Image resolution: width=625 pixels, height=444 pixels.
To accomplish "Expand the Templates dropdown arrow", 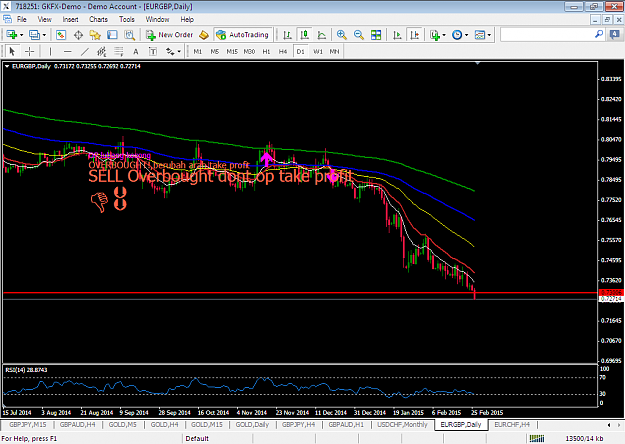I will (x=489, y=35).
